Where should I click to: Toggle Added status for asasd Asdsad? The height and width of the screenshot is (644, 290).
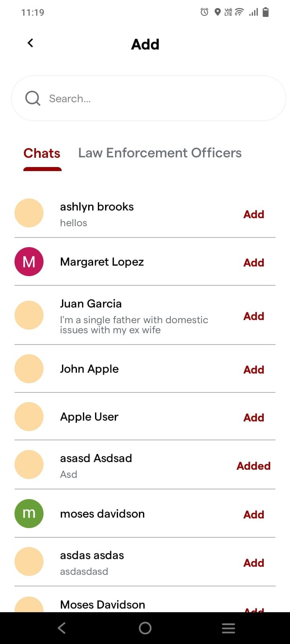pyautogui.click(x=253, y=466)
